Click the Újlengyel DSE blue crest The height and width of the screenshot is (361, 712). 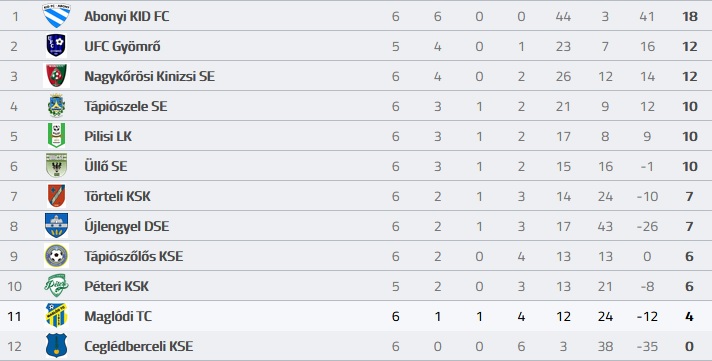click(56, 226)
